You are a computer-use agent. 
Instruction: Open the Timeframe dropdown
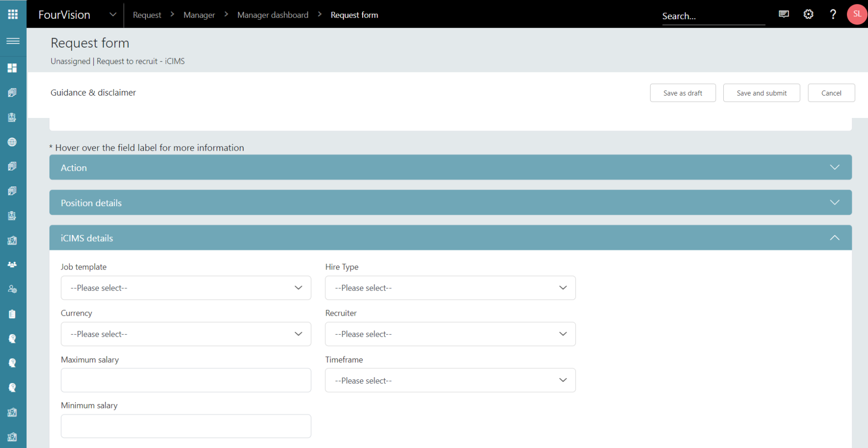click(x=450, y=380)
